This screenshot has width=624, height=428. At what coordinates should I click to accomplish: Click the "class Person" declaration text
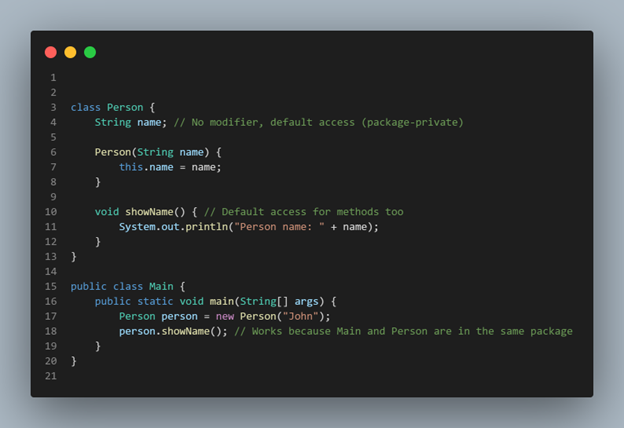107,107
